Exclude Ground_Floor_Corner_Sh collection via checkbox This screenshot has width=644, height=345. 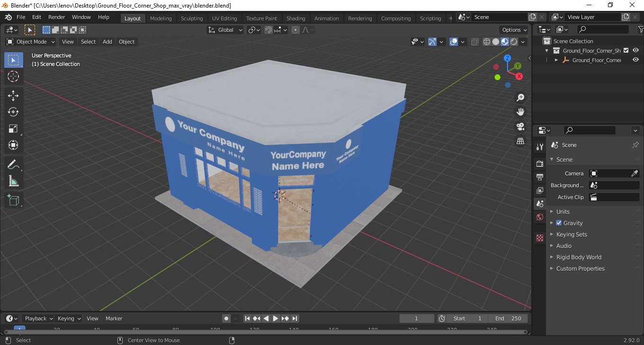[x=626, y=50]
